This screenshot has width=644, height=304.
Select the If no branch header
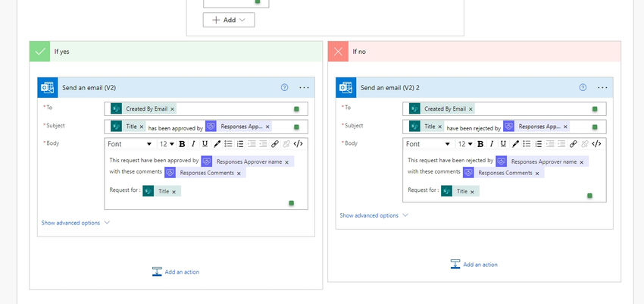(474, 52)
